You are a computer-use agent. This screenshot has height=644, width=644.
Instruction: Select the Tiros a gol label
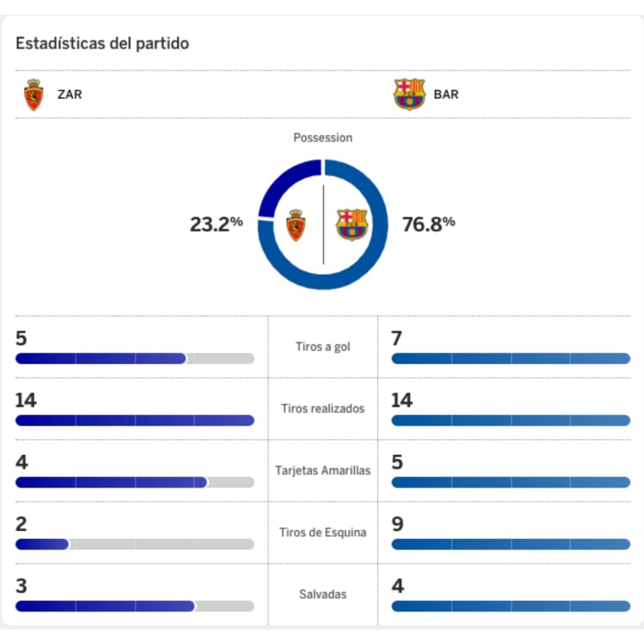coord(323,346)
